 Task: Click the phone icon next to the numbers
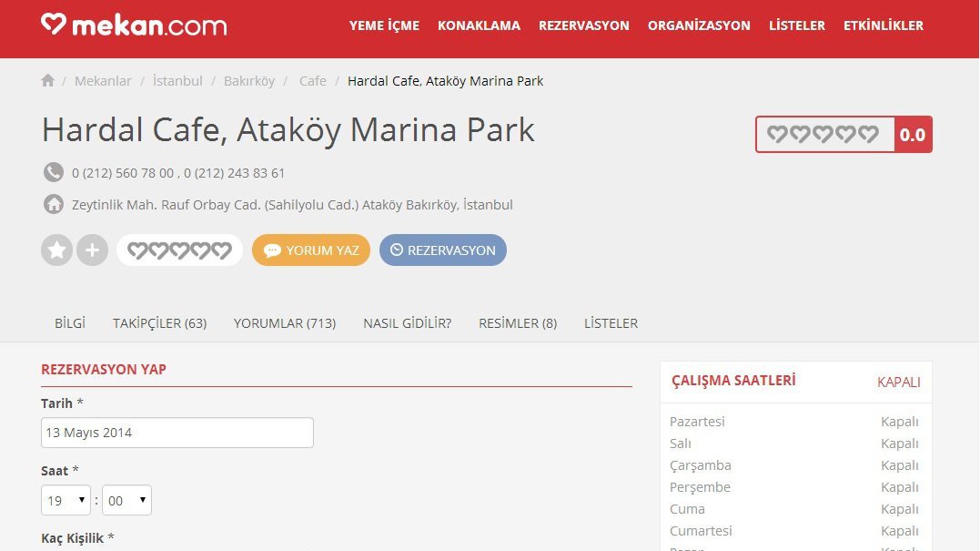pos(51,172)
